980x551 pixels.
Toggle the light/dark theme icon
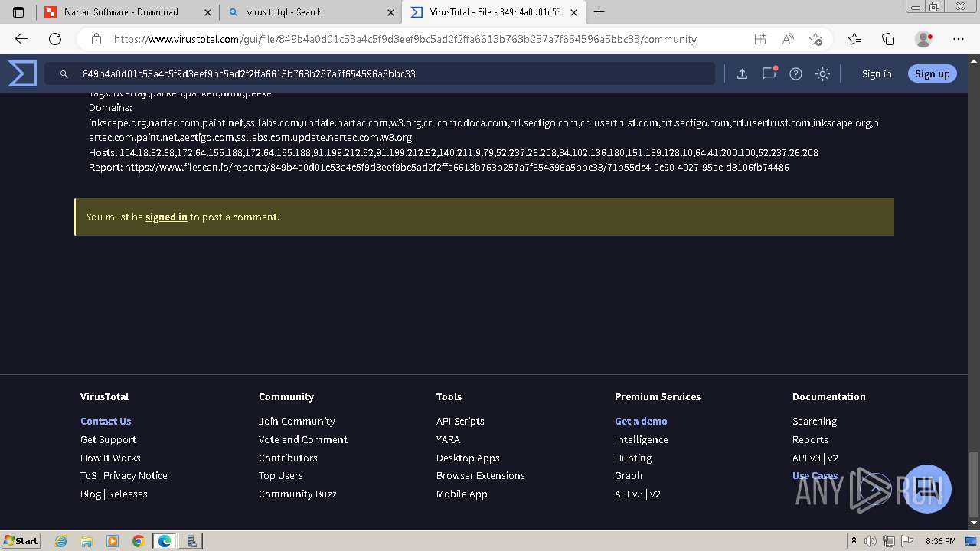(x=822, y=73)
